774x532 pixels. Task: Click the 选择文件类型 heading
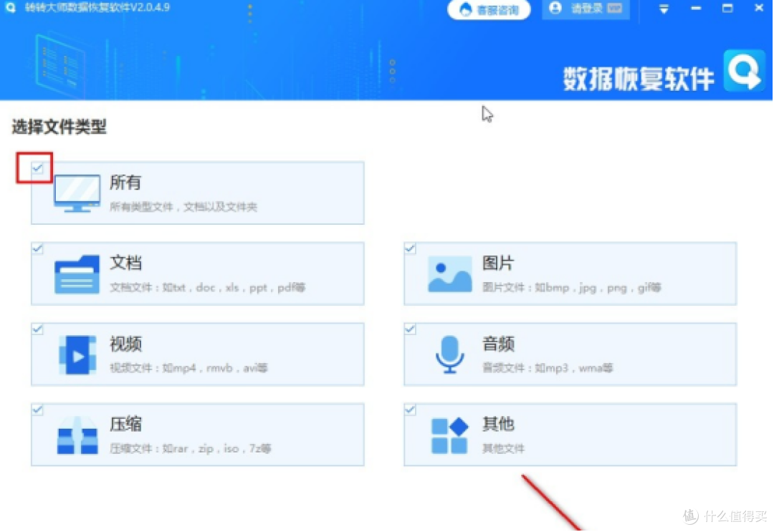pyautogui.click(x=59, y=127)
